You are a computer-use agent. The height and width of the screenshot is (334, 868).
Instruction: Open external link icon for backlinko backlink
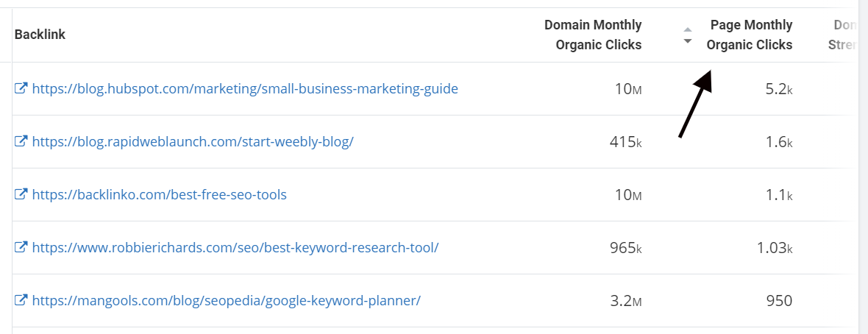point(21,195)
